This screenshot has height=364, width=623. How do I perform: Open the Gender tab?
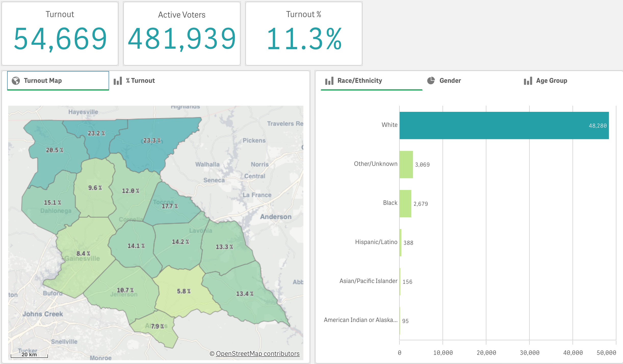(450, 81)
